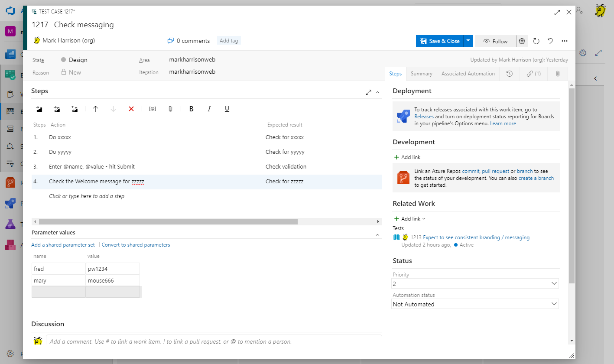
Task: Click the Save & Close button
Action: [x=439, y=41]
